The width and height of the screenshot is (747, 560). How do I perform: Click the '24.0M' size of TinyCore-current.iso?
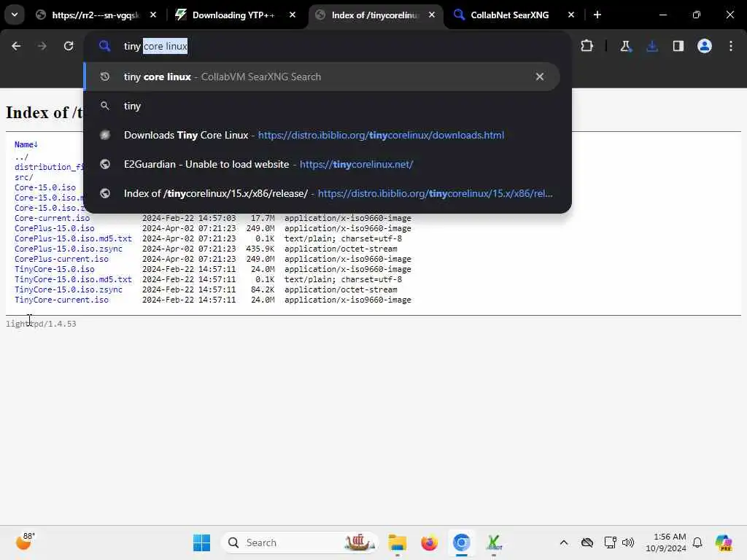coord(263,300)
